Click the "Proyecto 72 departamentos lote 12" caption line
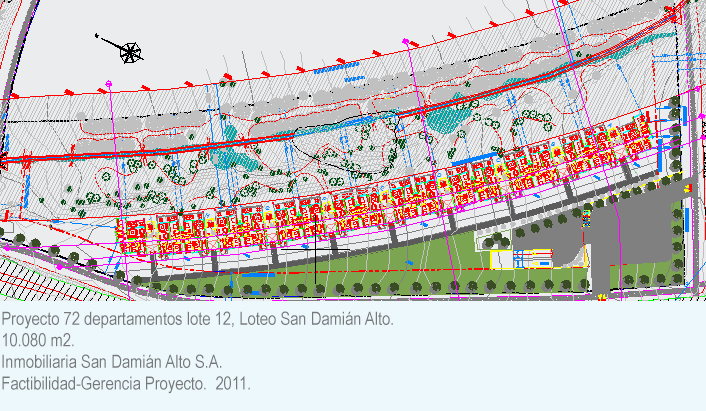706x411 pixels. coord(198,319)
